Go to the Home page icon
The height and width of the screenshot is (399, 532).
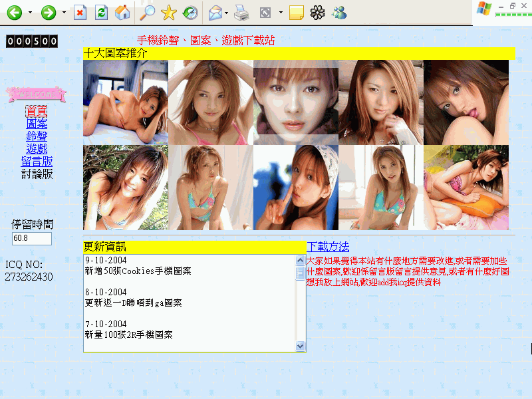click(122, 13)
